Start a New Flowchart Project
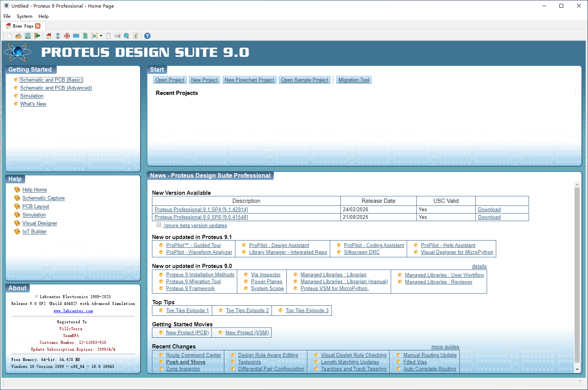This screenshot has height=390, width=588. 249,80
